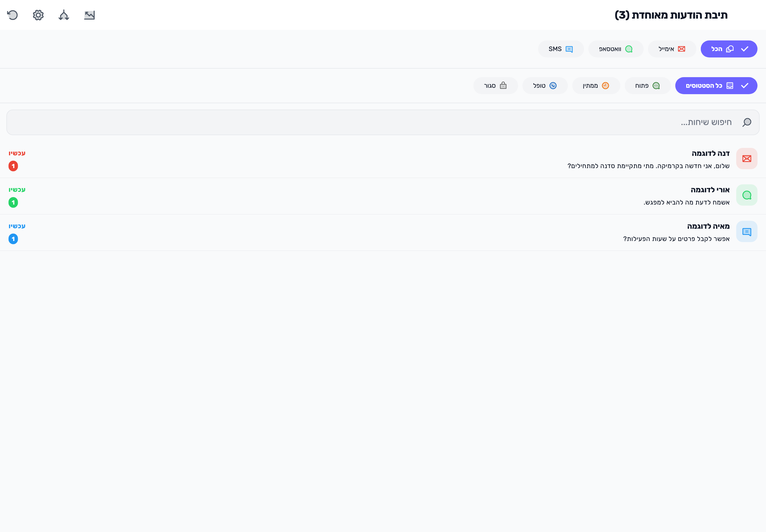Image resolution: width=766 pixels, height=532 pixels.
Task: Select the הכל channel filter
Action: pyautogui.click(x=729, y=49)
